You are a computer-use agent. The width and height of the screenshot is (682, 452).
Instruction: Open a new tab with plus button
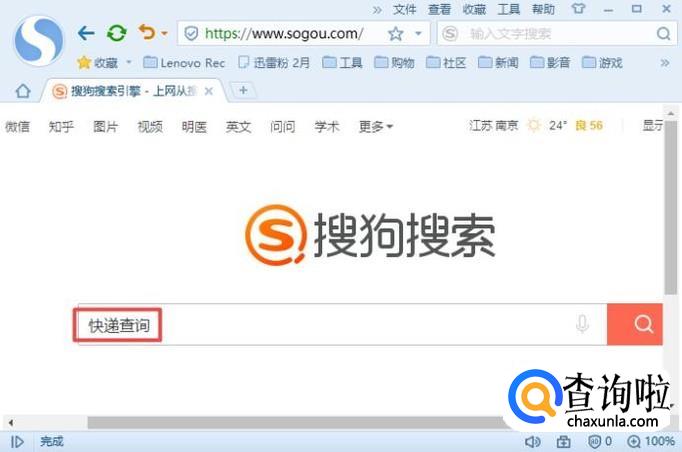pyautogui.click(x=243, y=90)
